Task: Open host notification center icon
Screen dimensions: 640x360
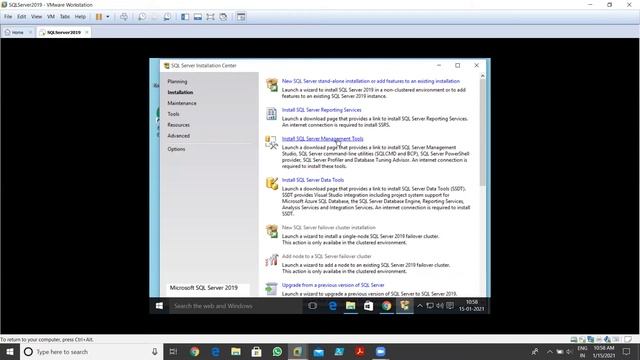Action: (627, 352)
